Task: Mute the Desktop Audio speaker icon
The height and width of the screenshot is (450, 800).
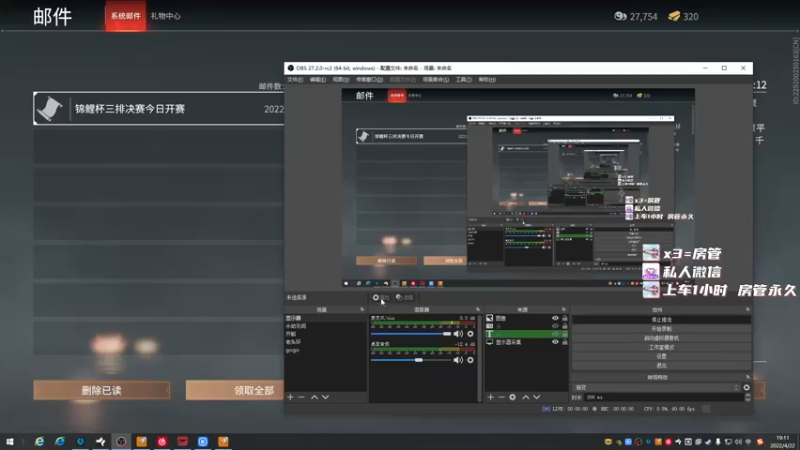Action: click(x=458, y=360)
